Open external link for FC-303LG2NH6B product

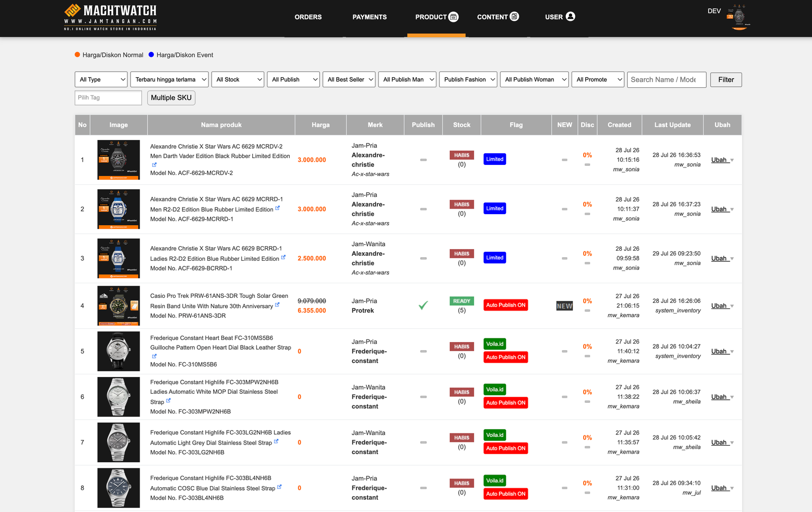coord(276,441)
